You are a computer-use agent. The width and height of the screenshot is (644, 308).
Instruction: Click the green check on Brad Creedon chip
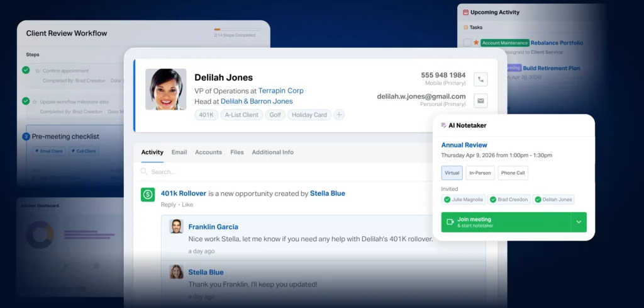click(493, 200)
